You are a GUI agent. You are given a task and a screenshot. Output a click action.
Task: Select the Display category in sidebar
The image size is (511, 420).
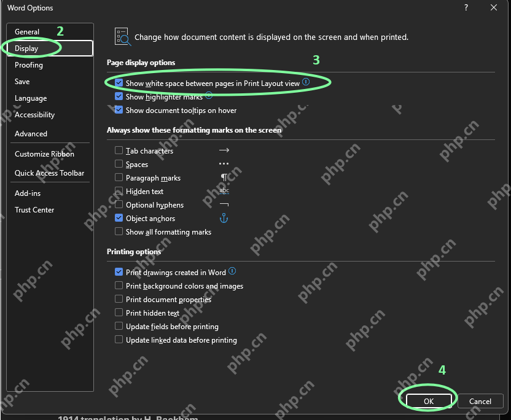[x=50, y=49]
